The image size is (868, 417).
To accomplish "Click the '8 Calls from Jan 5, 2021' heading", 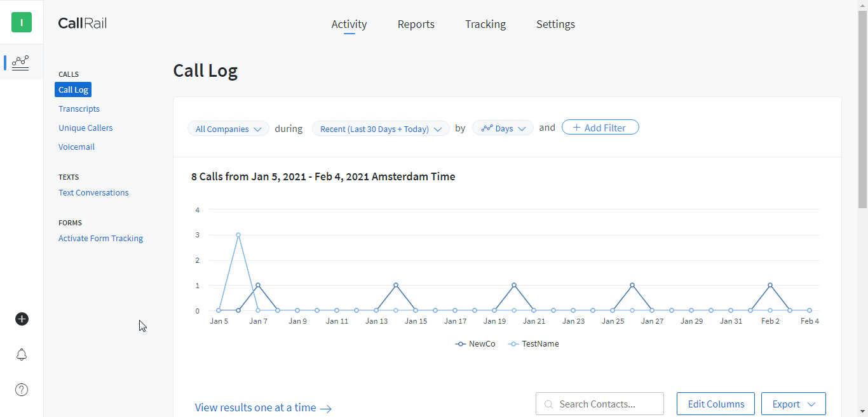I will coord(323,176).
